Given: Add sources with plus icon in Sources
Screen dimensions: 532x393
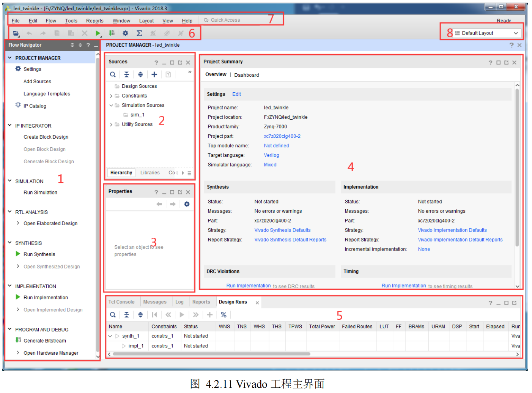Looking at the screenshot, I should point(154,74).
